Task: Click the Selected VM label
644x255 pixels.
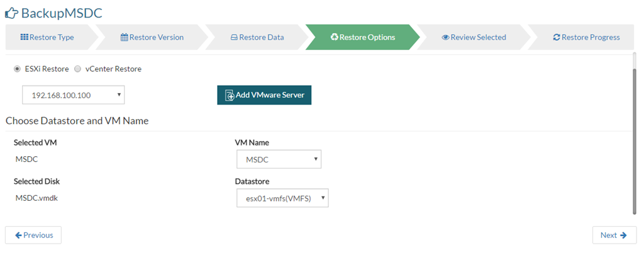Action: click(35, 143)
